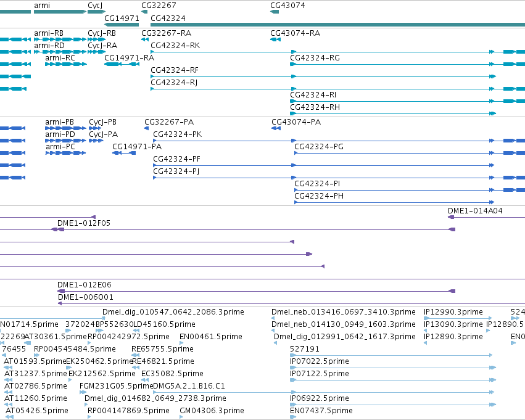
Task: Select protein CG42324-PJ
Action: click(x=176, y=171)
